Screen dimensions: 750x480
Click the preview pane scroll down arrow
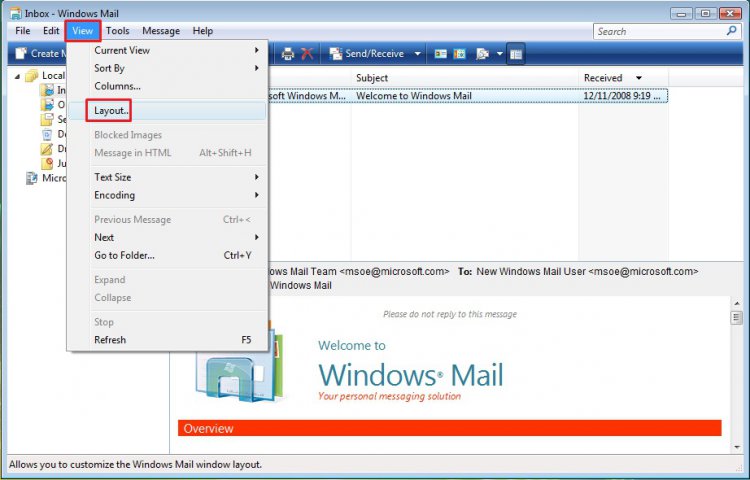[x=737, y=447]
